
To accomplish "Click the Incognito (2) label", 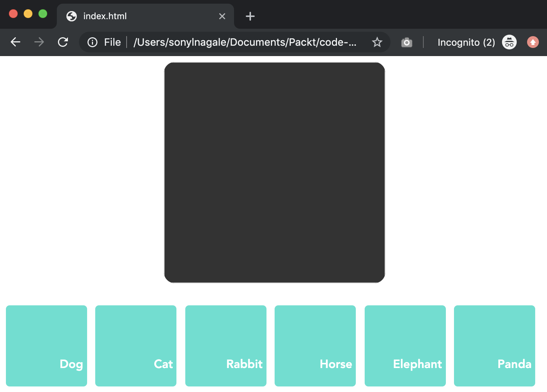I will 466,42.
